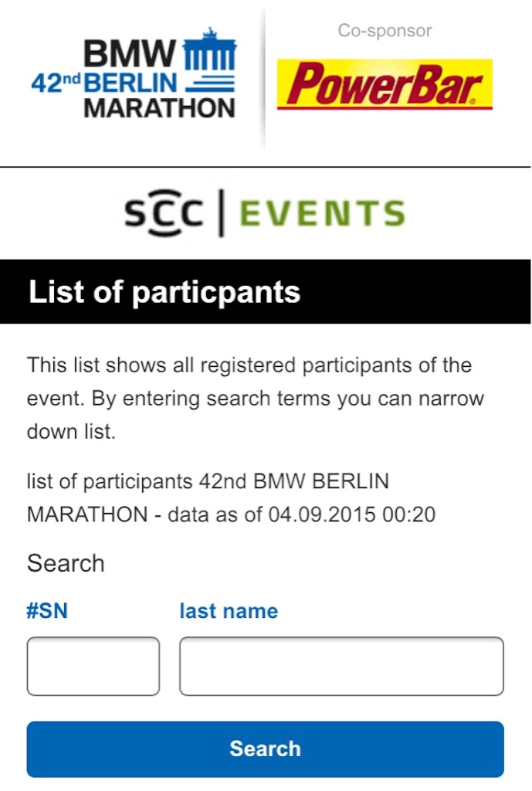
Task: Click the blue stripes beneath the gate icon
Action: tap(210, 83)
